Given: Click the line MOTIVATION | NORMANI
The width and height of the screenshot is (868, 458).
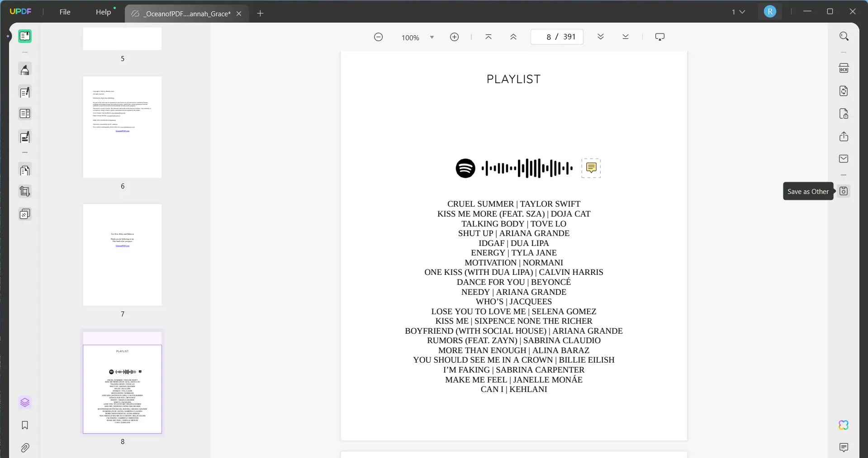Looking at the screenshot, I should tap(514, 263).
